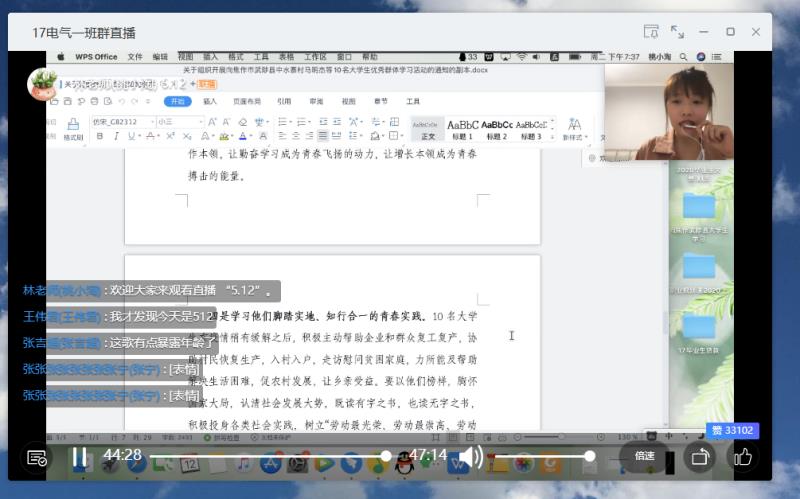The image size is (800, 499).
Task: Click the volume slider handle
Action: (x=590, y=456)
